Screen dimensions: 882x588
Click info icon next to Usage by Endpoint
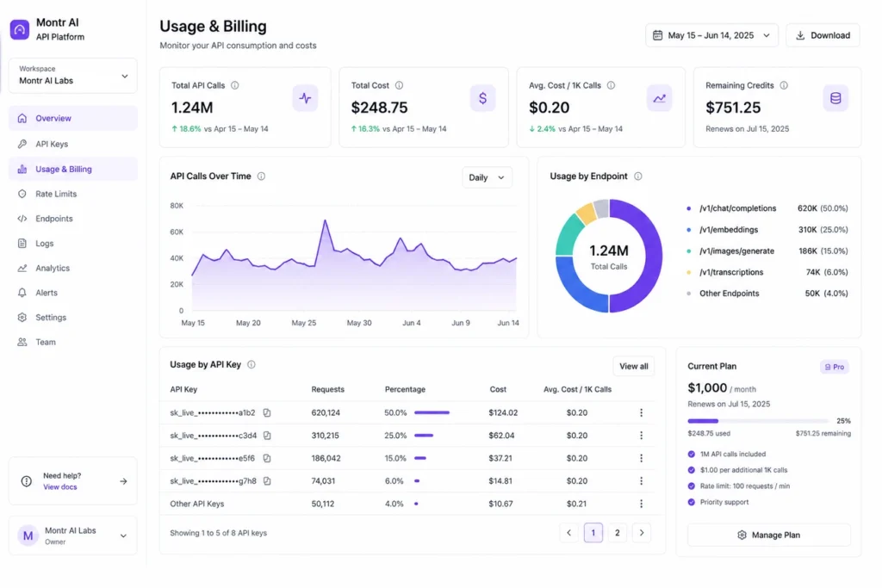(638, 176)
